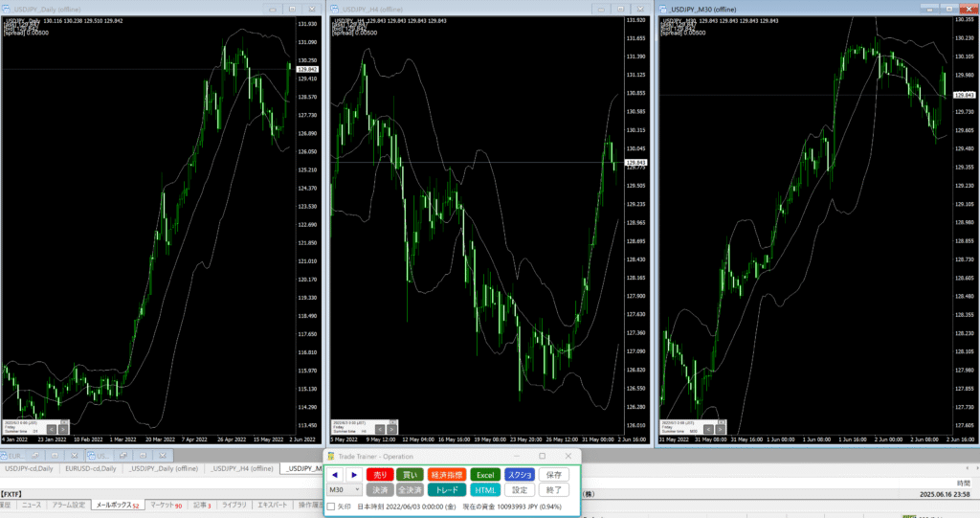Click the USDJPY H4 chart window icon
Screen dimensions: 980x518
(x=334, y=10)
